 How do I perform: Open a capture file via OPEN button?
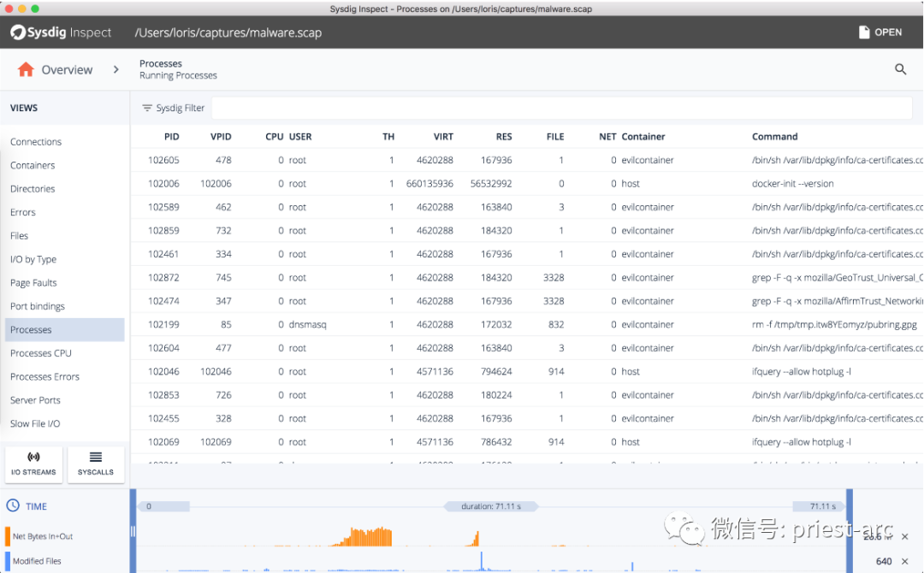[x=880, y=32]
